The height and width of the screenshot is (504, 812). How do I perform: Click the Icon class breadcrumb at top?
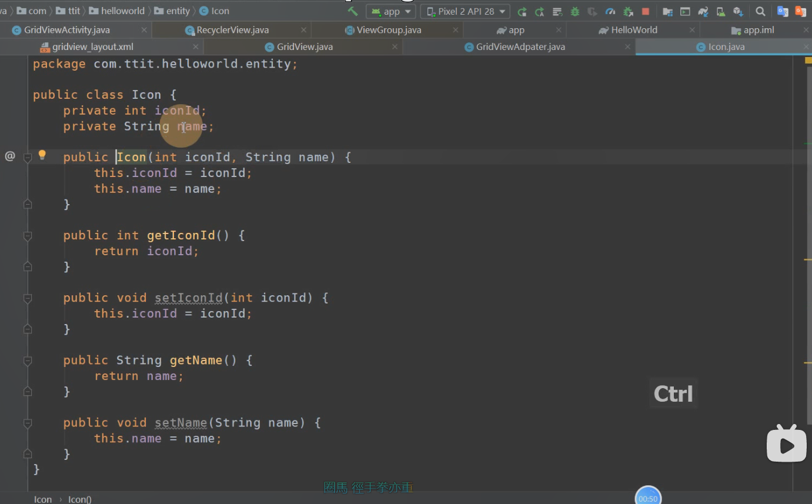(214, 11)
